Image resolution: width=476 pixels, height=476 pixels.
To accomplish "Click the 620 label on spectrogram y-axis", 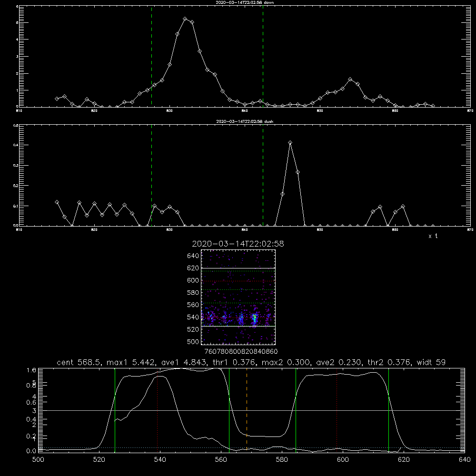I will (193, 268).
